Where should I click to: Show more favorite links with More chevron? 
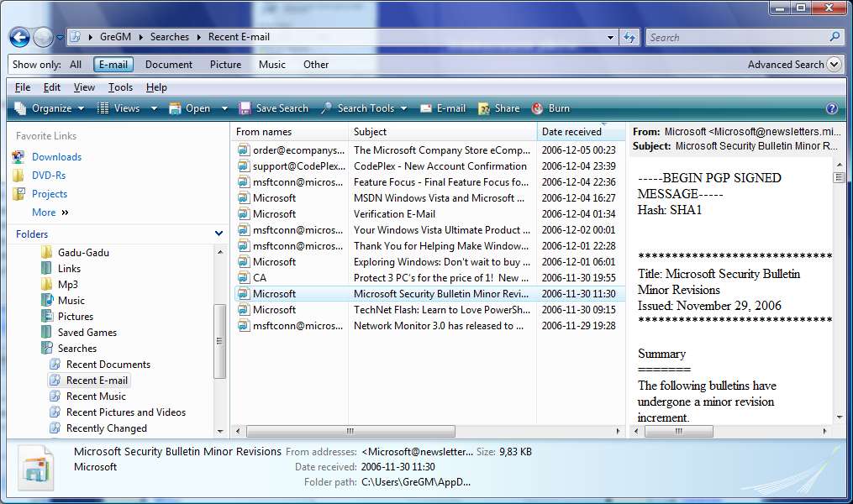[66, 213]
